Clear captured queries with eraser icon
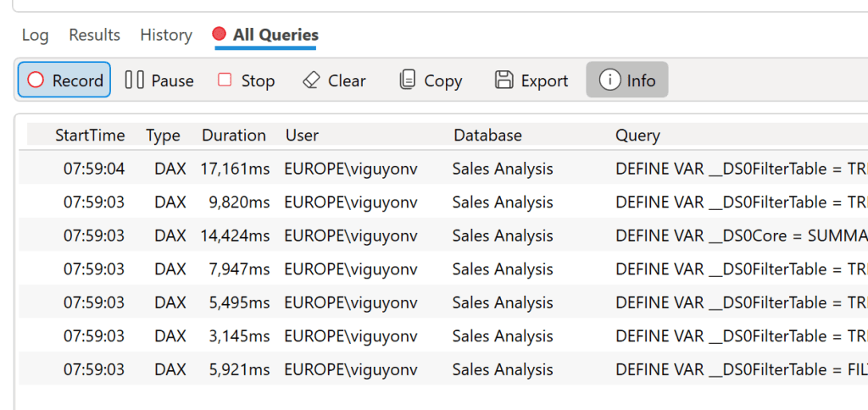The height and width of the screenshot is (410, 868). pyautogui.click(x=311, y=80)
